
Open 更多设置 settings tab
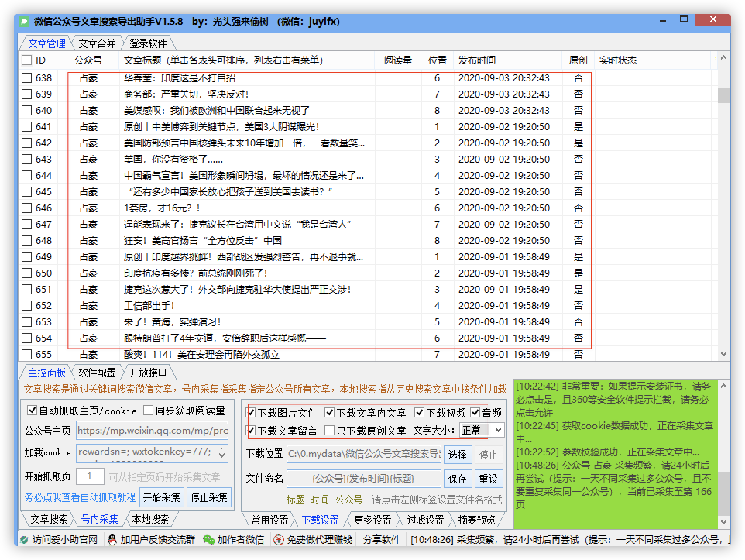[372, 520]
